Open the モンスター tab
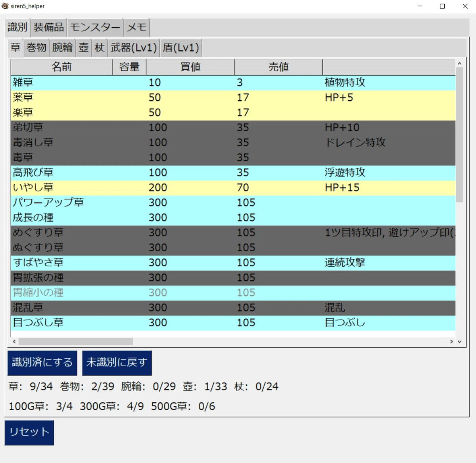The image size is (476, 463). [x=95, y=27]
